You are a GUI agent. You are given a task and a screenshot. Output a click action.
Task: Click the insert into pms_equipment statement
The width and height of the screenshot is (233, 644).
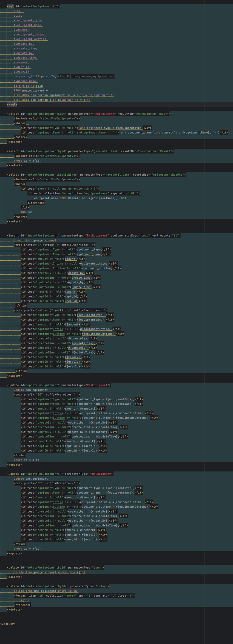click(35, 240)
